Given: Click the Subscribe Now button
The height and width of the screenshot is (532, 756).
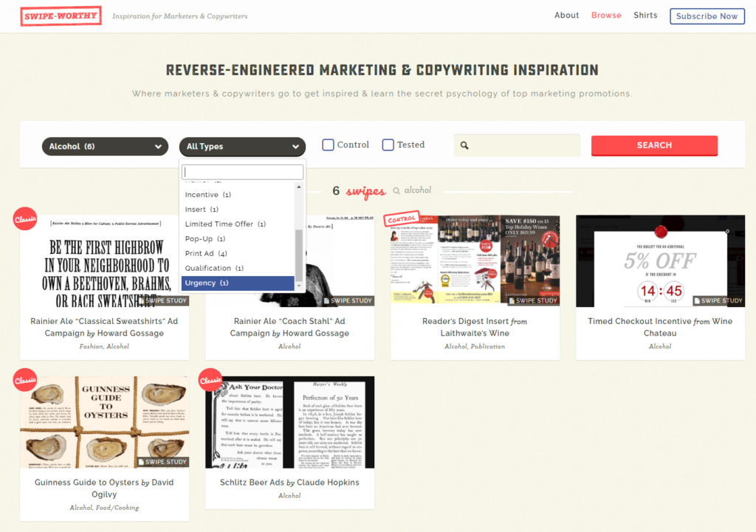Looking at the screenshot, I should [x=707, y=16].
